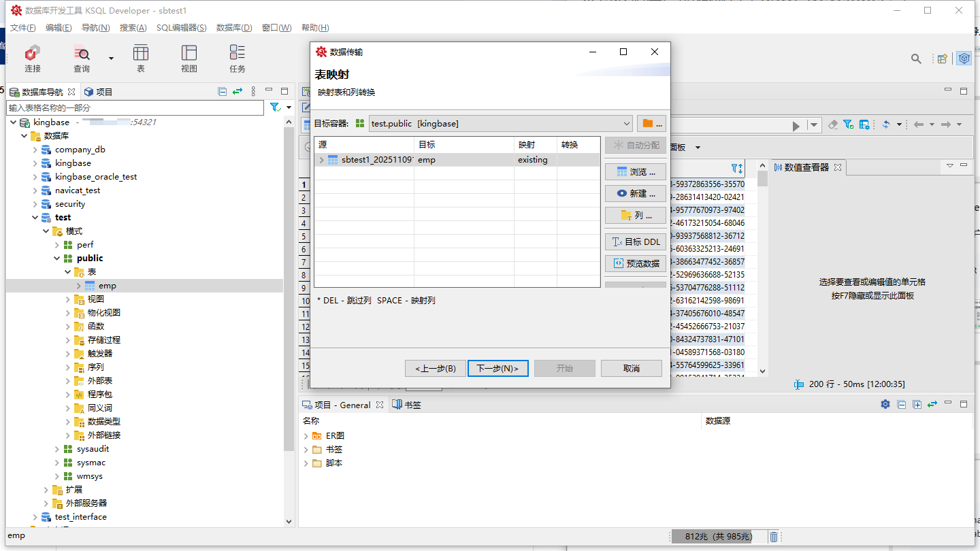Click the 取消 button in the dialog
The image size is (980, 551).
click(x=631, y=368)
